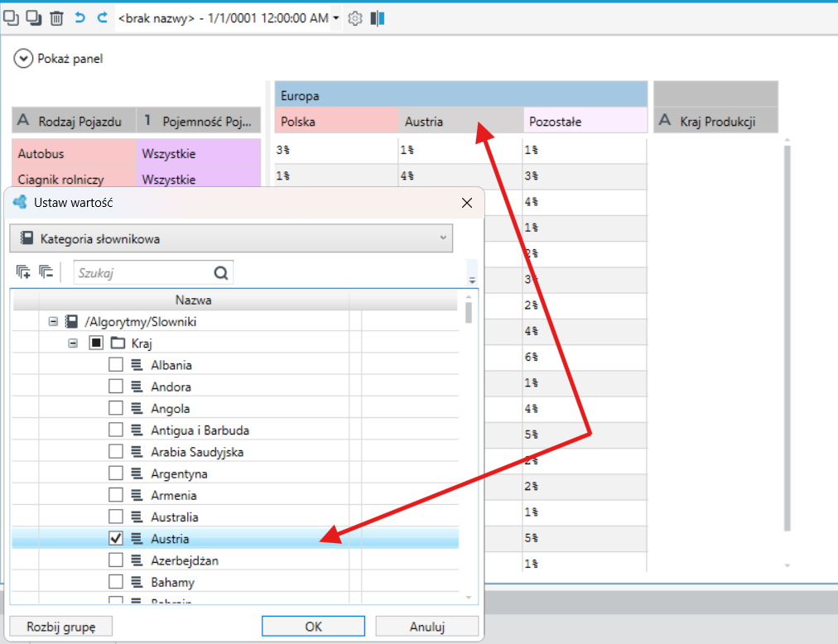
Task: Click the blue columns layout icon
Action: (378, 19)
